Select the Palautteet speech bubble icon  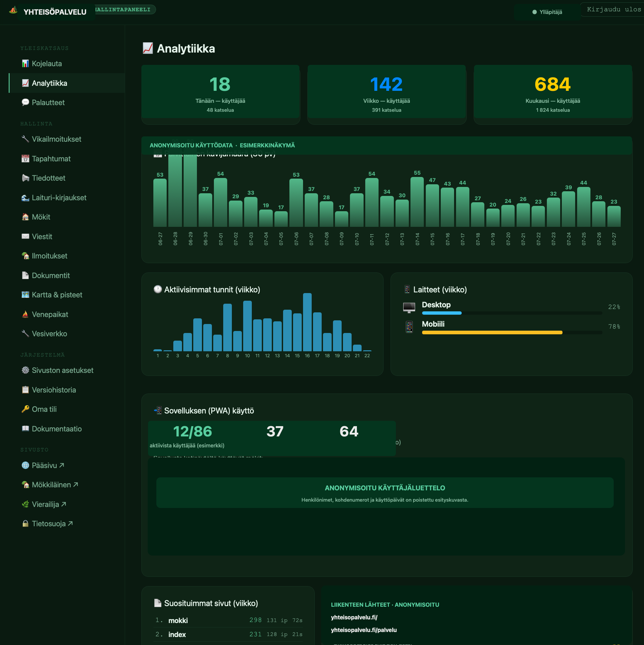[x=25, y=102]
